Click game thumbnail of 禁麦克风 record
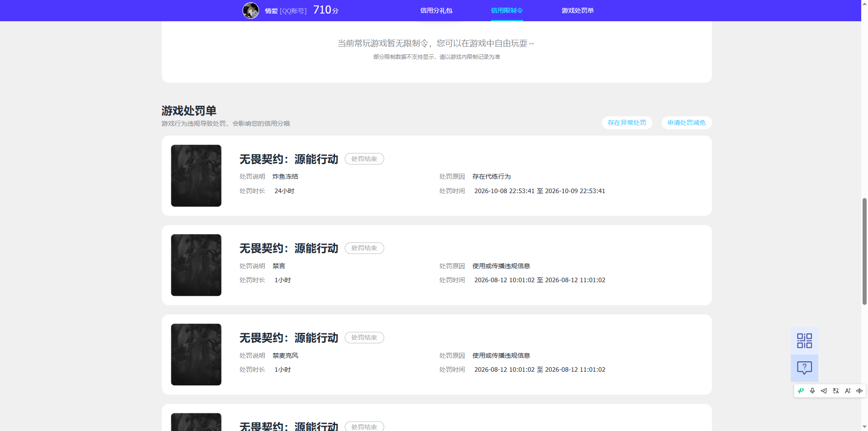Viewport: 868px width, 431px height. (196, 355)
